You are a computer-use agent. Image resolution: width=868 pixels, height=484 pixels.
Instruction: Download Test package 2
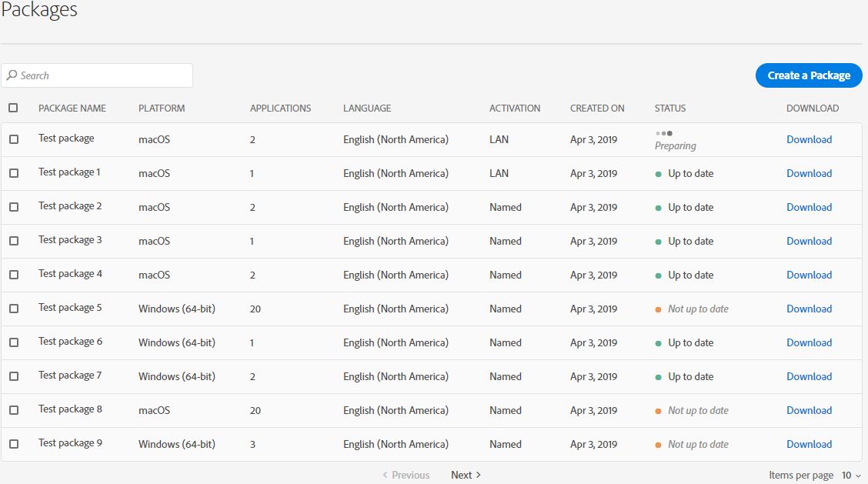[809, 207]
